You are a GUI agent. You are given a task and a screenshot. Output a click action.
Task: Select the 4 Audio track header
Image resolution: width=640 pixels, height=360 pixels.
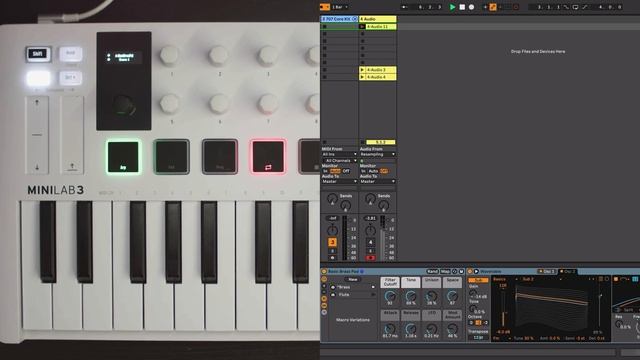click(378, 19)
